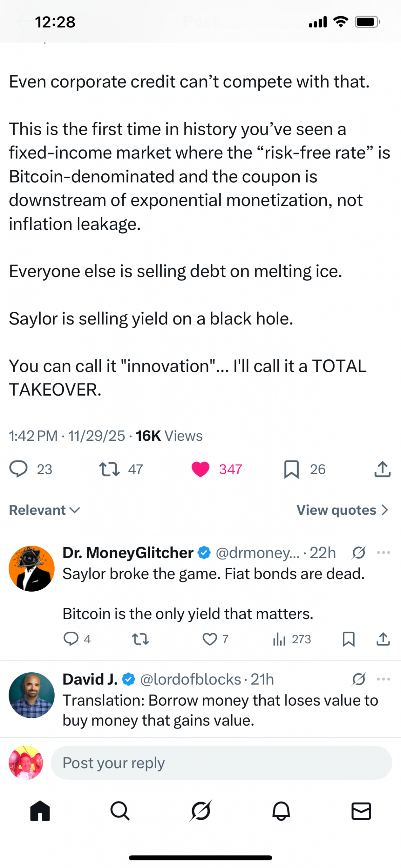
Task: Switch to the Search tab
Action: tap(120, 811)
